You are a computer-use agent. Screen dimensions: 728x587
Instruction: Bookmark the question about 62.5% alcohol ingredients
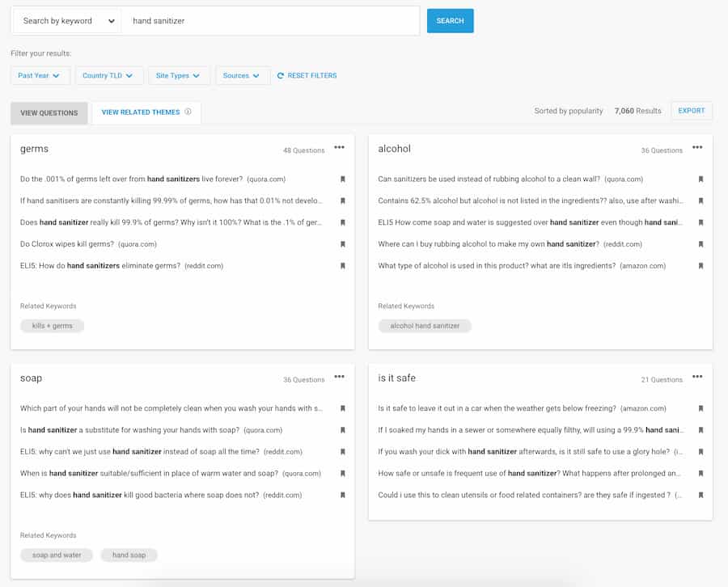pos(700,200)
